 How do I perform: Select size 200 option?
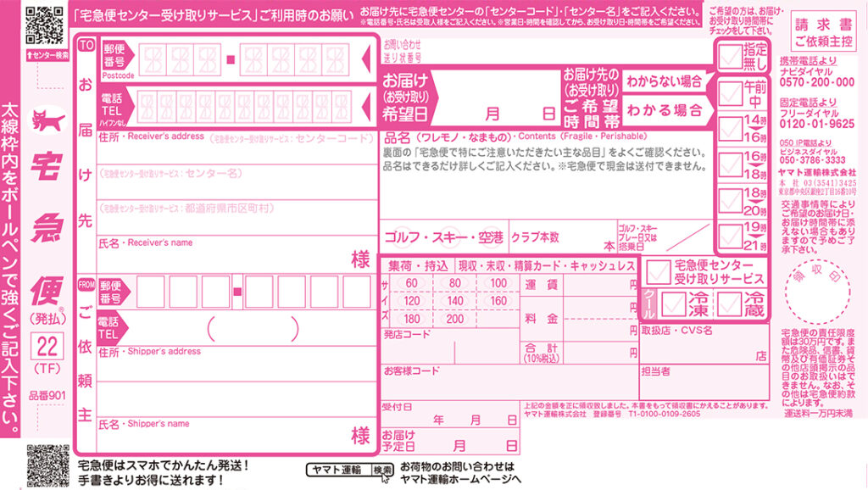point(455,319)
